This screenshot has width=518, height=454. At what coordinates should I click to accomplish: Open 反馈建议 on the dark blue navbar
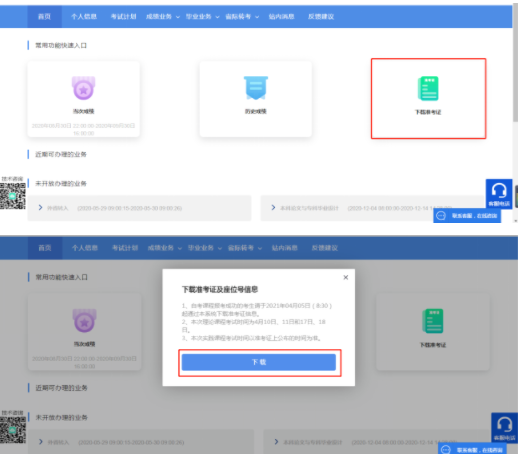(x=325, y=248)
